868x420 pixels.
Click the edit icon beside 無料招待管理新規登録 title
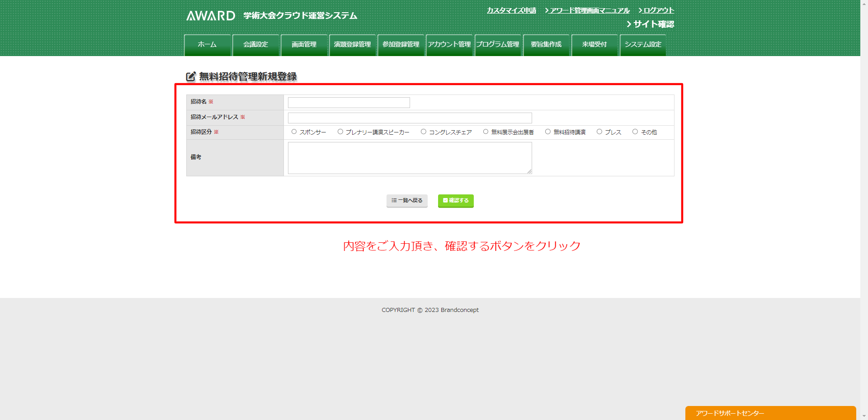pyautogui.click(x=191, y=77)
